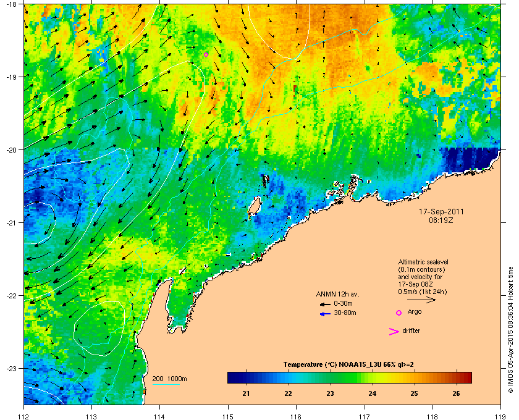Click the colorbar value 23
Image resolution: width=519 pixels, height=420 pixels.
330,393
